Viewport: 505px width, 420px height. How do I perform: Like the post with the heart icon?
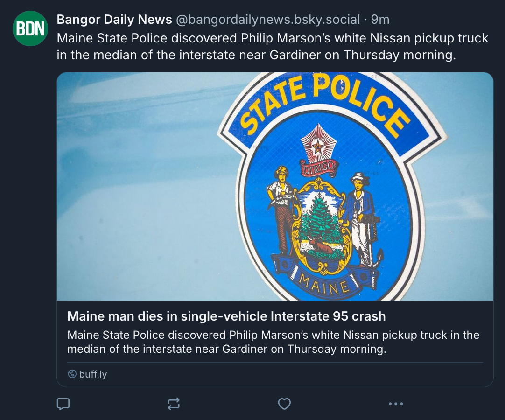click(x=284, y=404)
